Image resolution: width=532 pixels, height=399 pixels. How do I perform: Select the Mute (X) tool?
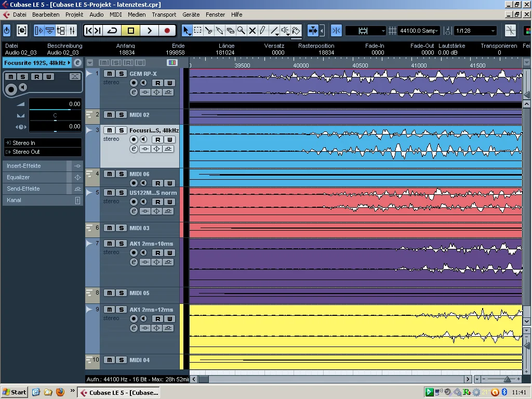pos(252,31)
